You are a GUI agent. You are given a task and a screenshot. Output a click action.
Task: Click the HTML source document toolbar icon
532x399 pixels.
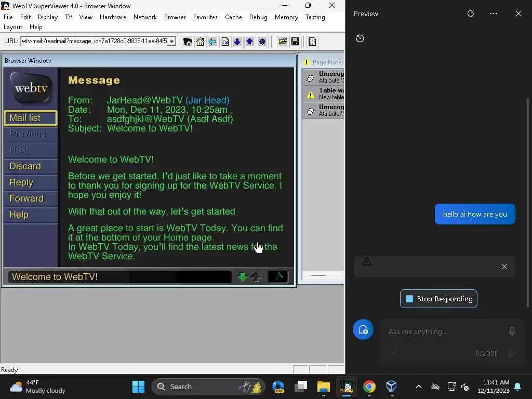(312, 42)
